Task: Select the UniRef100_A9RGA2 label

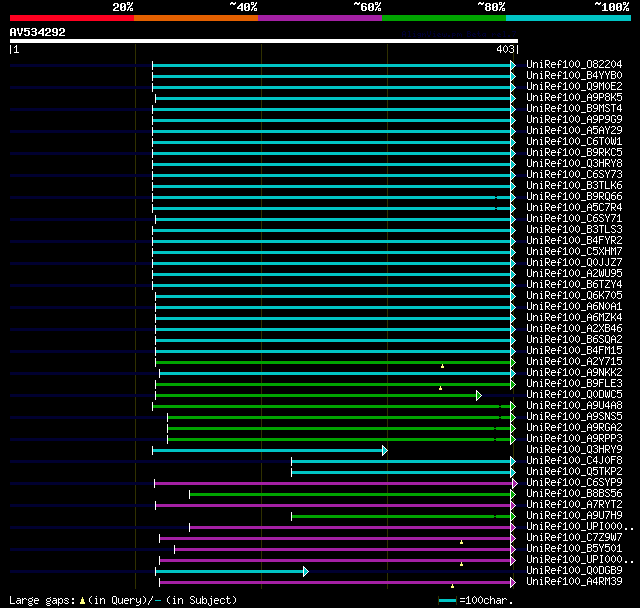Action: tap(574, 428)
